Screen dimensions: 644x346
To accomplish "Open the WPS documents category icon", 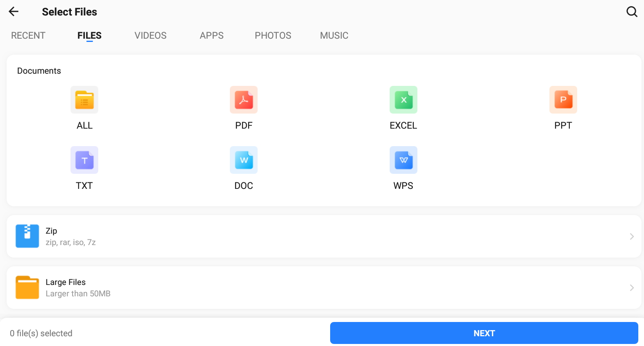I will point(404,160).
